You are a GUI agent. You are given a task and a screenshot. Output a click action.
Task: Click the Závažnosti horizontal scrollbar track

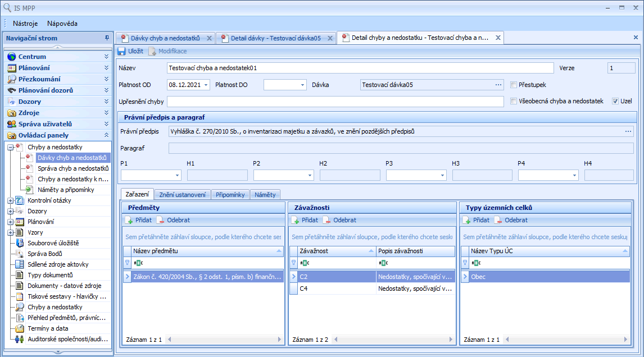coord(393,340)
